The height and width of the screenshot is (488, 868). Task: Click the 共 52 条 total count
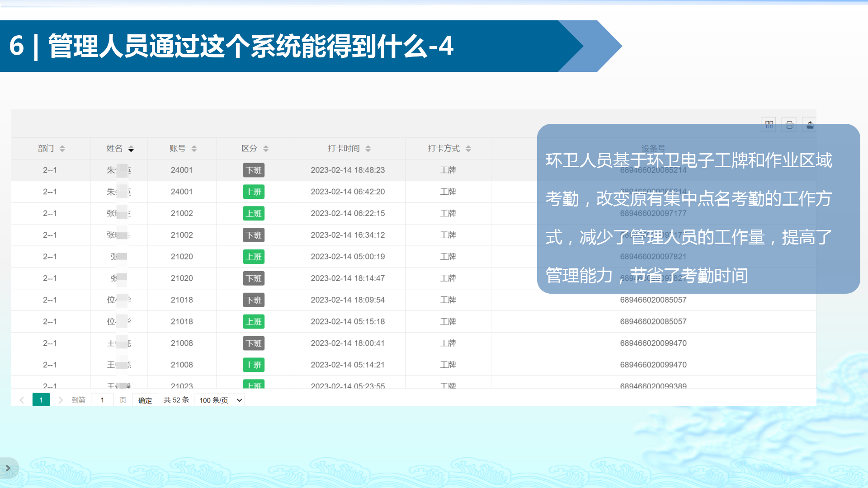tap(176, 400)
